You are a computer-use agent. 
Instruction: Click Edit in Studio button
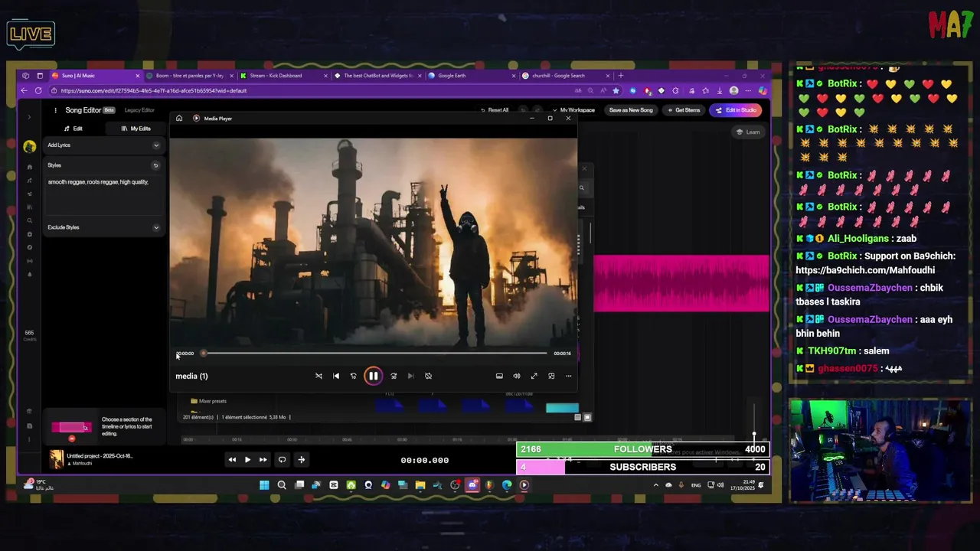pyautogui.click(x=736, y=110)
